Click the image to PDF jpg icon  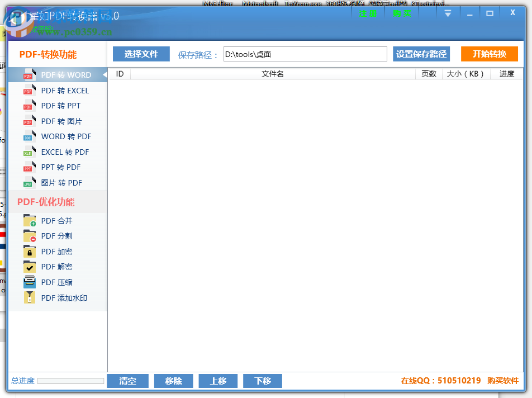point(30,183)
